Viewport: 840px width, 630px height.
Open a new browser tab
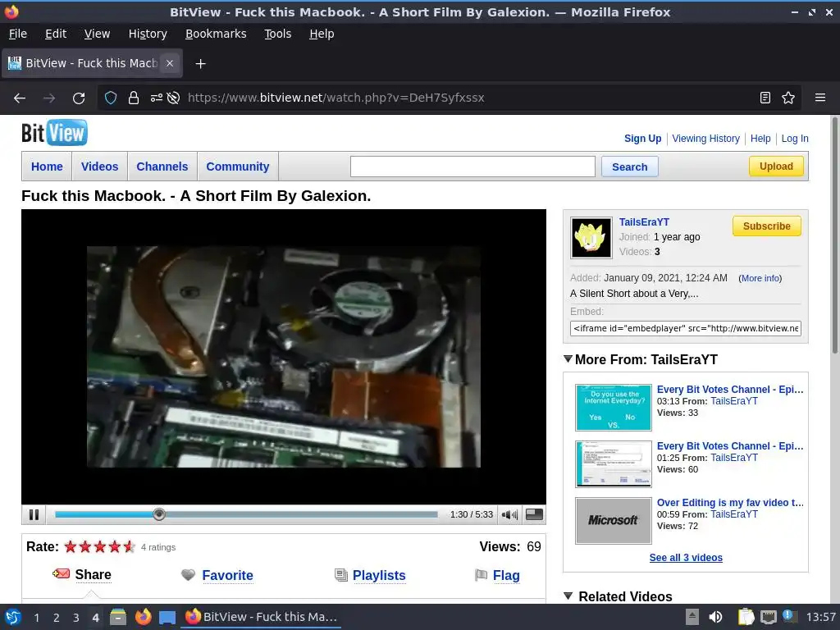[200, 64]
